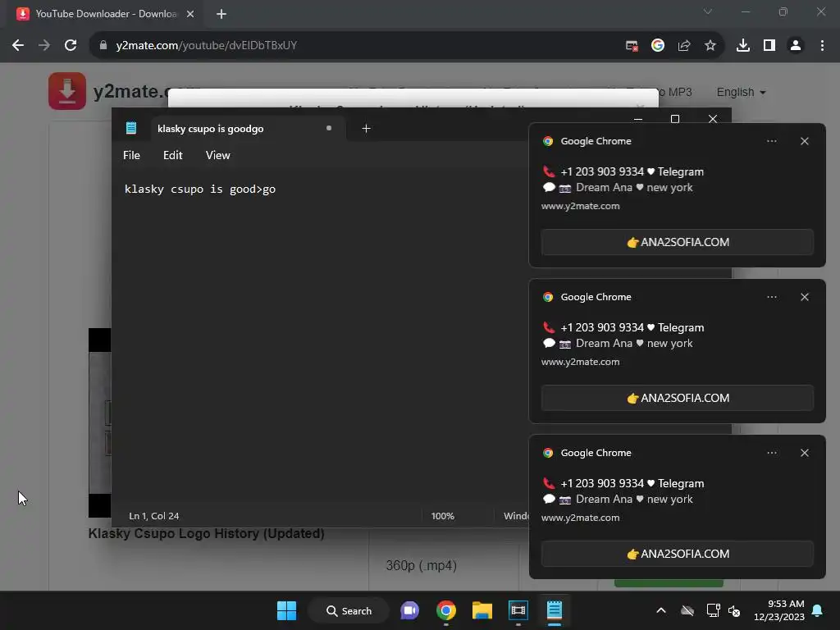
Task: Open the notification bell in taskbar
Action: [818, 610]
